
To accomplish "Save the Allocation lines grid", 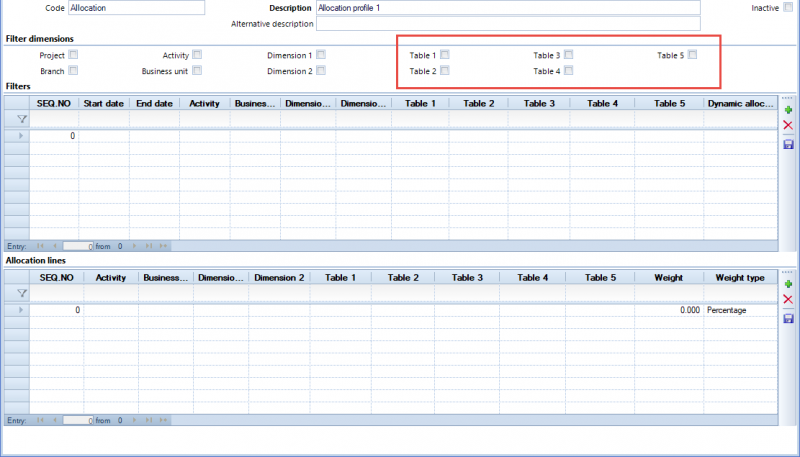I will click(788, 319).
